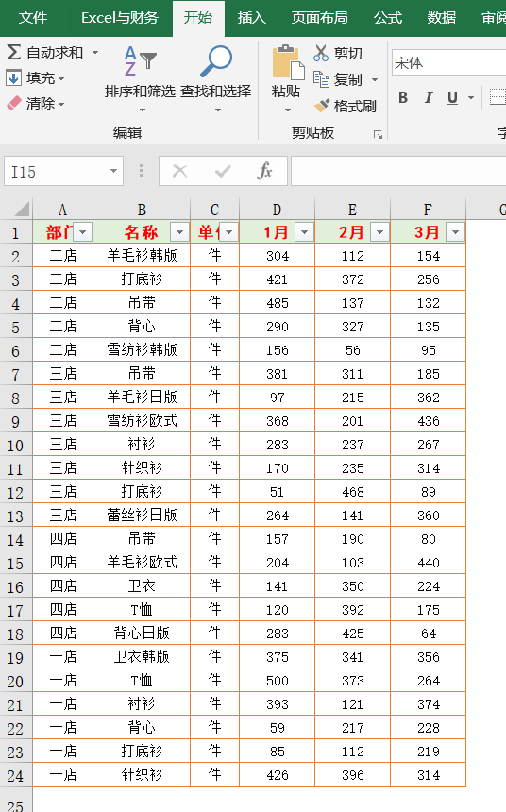Select column D header
Screen dimensions: 506x812
click(278, 210)
